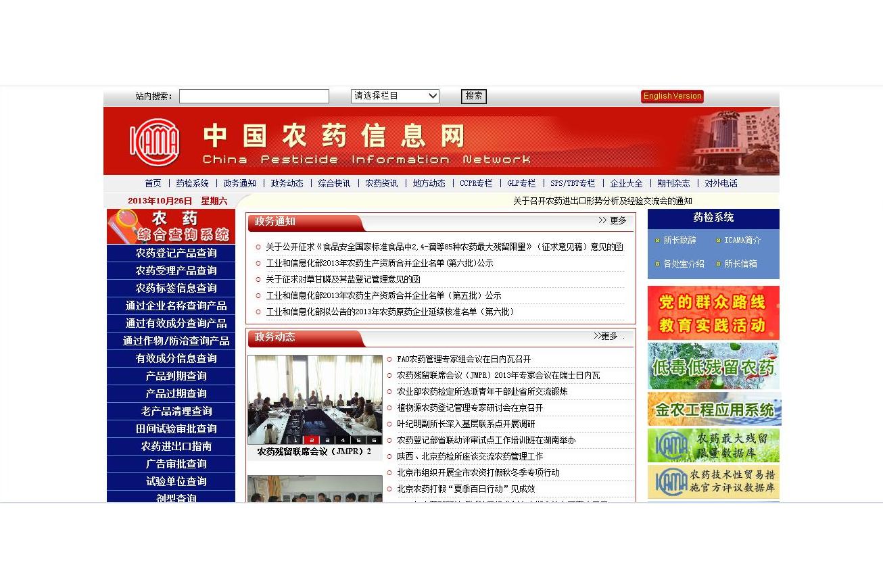Viewport: 883px width, 588px height.
Task: Open 植物源农药登记管理专家研讨会在京召开
Action: click(x=470, y=408)
